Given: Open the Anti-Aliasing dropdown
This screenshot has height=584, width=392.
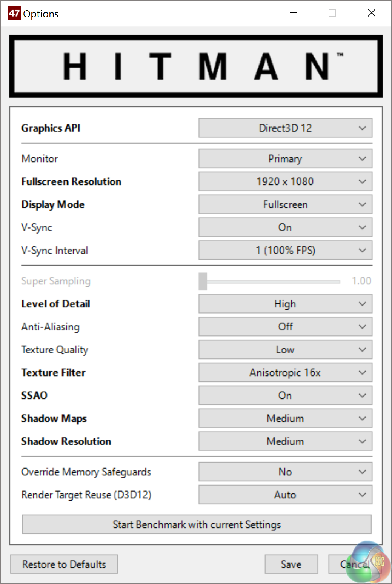Looking at the screenshot, I should [x=285, y=327].
